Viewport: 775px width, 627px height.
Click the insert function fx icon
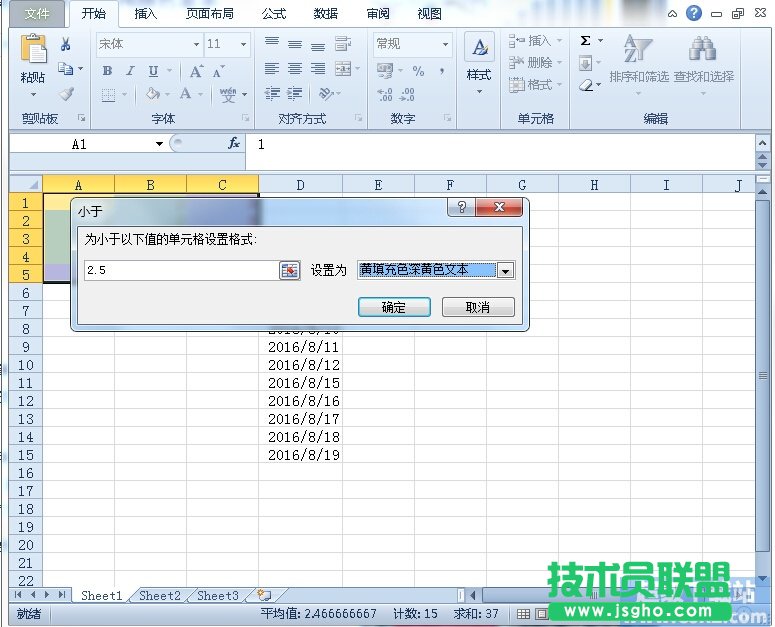click(234, 144)
